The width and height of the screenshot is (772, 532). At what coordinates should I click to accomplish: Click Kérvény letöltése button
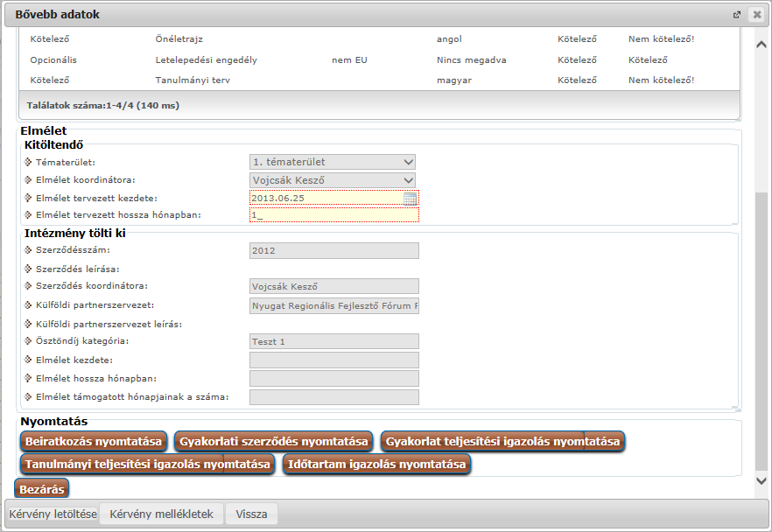(53, 514)
